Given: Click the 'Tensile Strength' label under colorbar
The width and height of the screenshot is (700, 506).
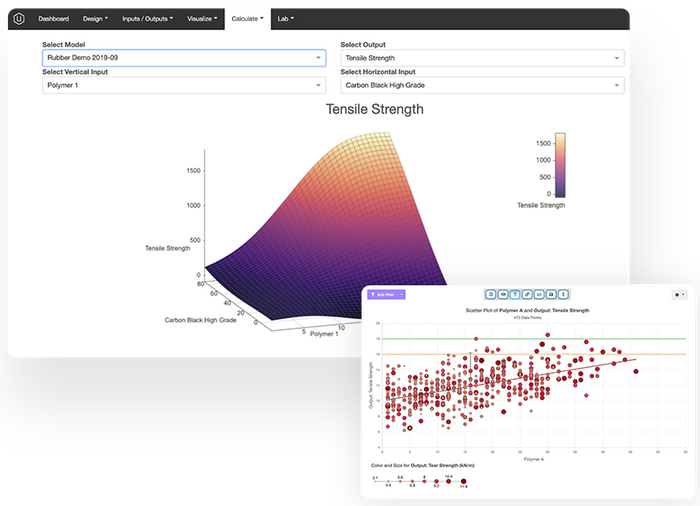Looking at the screenshot, I should pos(541,205).
